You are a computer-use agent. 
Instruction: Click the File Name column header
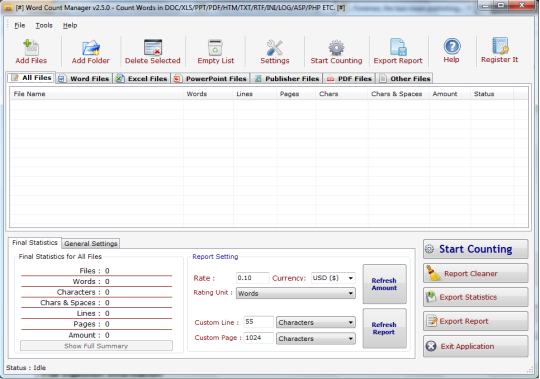96,94
